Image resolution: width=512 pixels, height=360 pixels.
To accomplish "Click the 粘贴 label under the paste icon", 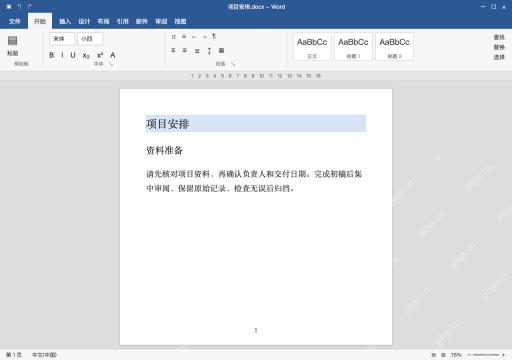I will (13, 53).
